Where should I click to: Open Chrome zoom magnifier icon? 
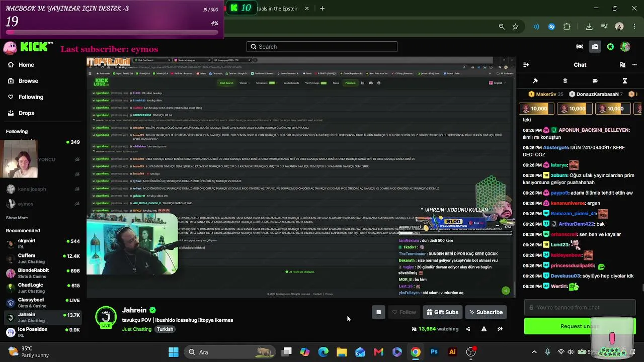pyautogui.click(x=502, y=27)
